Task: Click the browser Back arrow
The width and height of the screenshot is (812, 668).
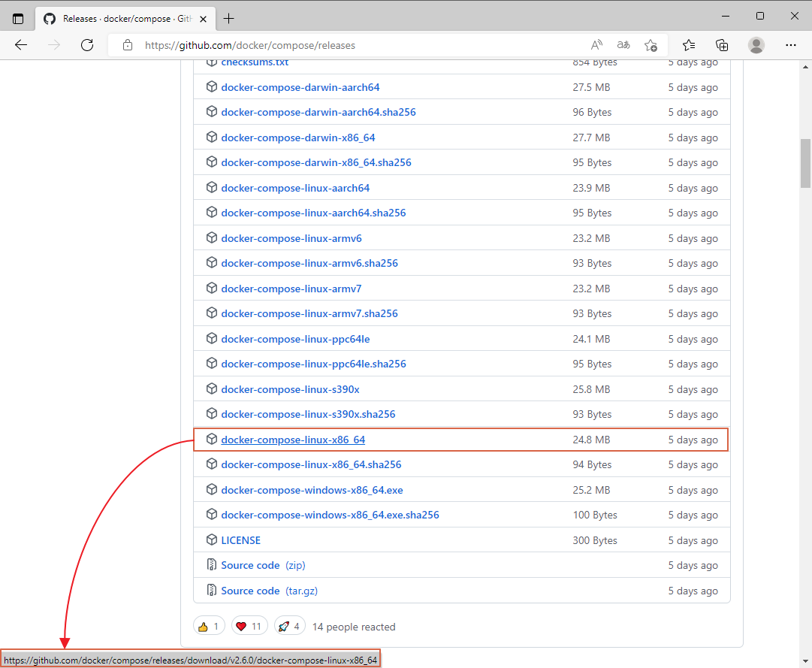Action: point(21,45)
